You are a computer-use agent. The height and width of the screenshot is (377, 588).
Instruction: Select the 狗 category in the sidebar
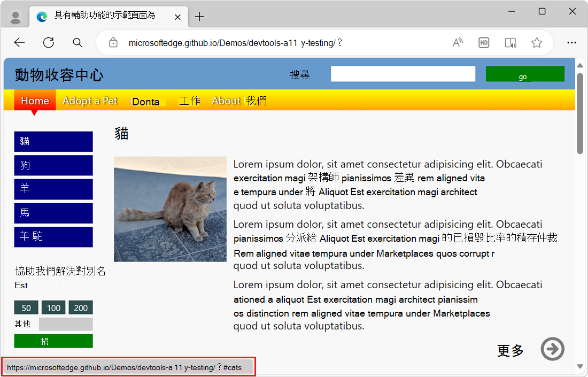pyautogui.click(x=53, y=165)
